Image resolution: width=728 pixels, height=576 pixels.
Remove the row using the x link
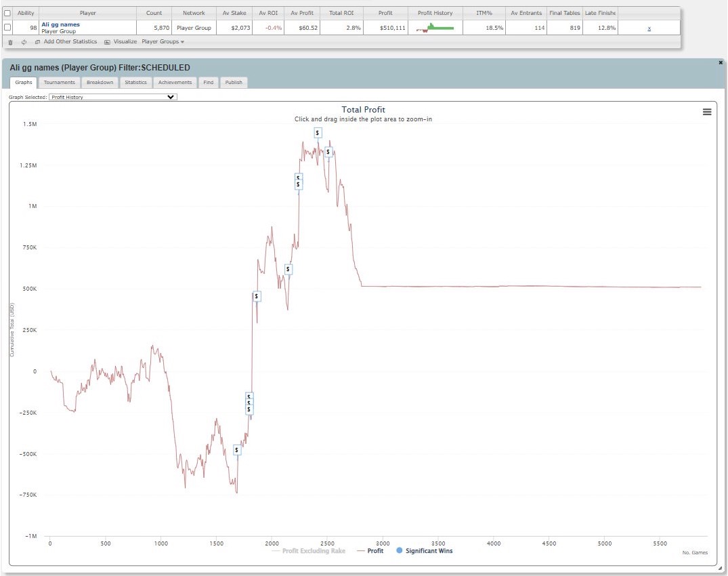tap(649, 28)
